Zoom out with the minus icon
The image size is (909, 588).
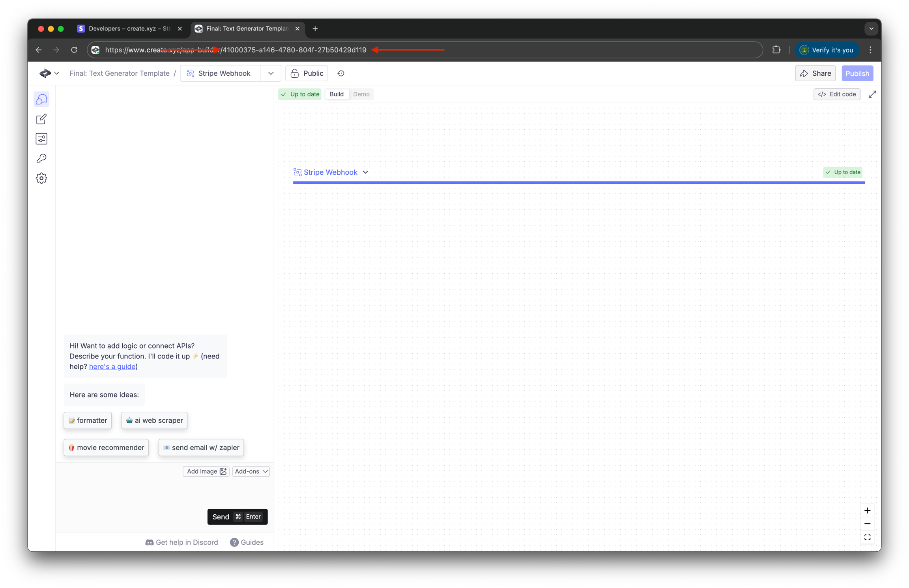click(x=867, y=524)
